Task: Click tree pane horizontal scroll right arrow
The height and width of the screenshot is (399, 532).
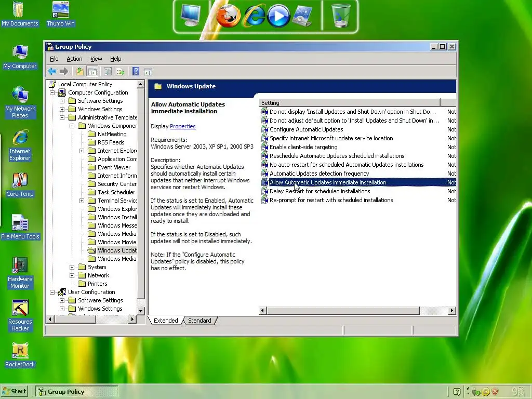Action: (133, 319)
